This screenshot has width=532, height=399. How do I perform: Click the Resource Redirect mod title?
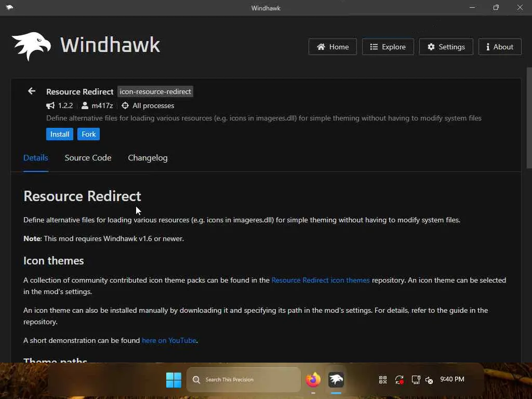79,91
